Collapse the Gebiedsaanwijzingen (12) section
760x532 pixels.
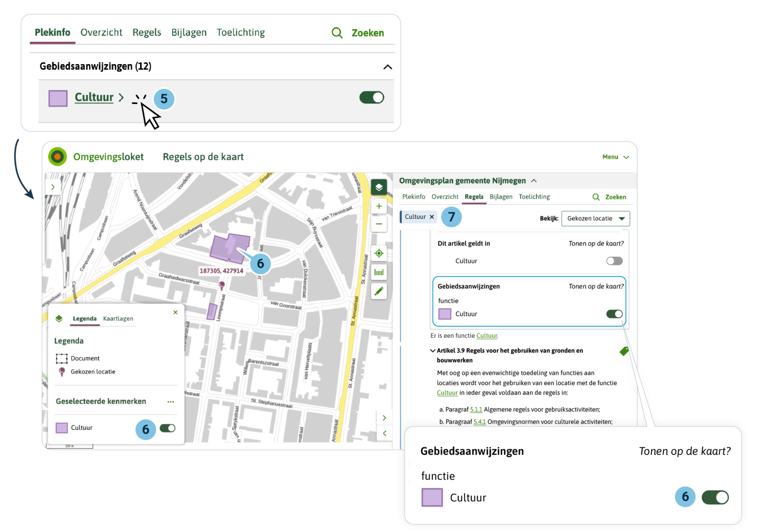click(x=388, y=67)
